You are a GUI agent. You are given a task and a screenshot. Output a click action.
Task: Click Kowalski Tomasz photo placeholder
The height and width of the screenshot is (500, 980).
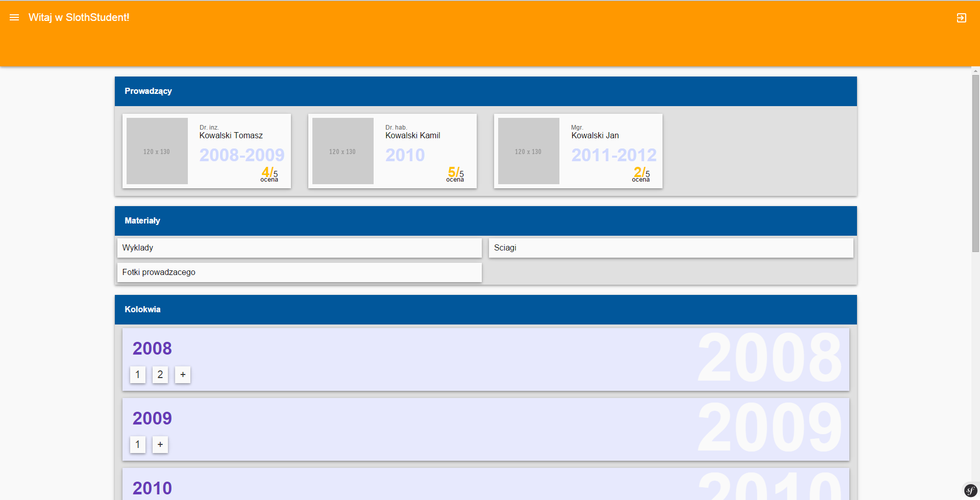[x=157, y=151]
